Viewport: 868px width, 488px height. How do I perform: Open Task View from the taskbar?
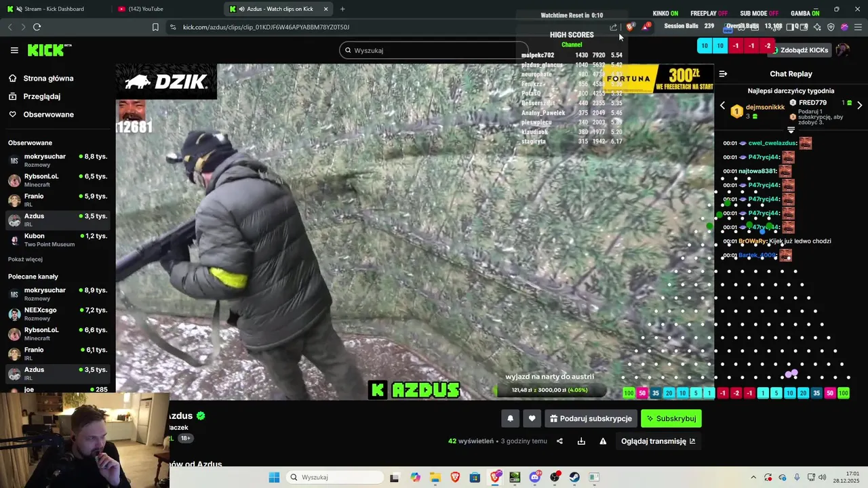(x=395, y=477)
